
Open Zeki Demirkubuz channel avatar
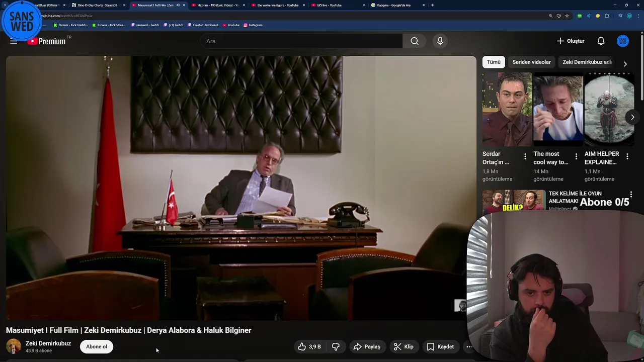tap(14, 346)
